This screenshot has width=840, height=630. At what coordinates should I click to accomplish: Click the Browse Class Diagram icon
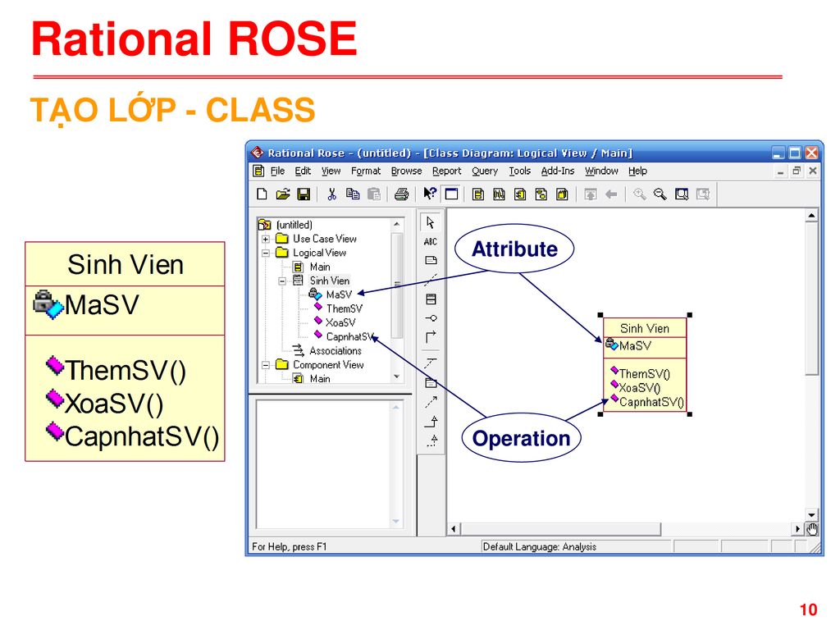tap(478, 194)
